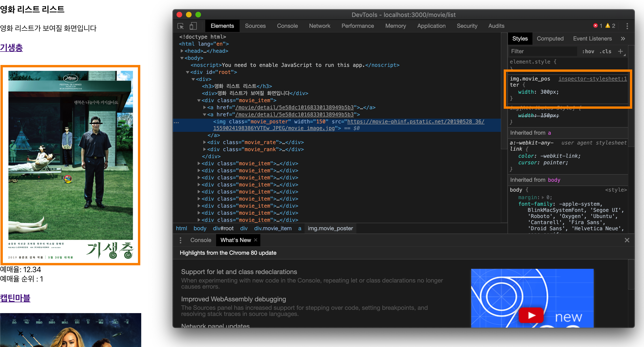Open the Security tab
Image resolution: width=644 pixels, height=347 pixels.
coord(467,26)
